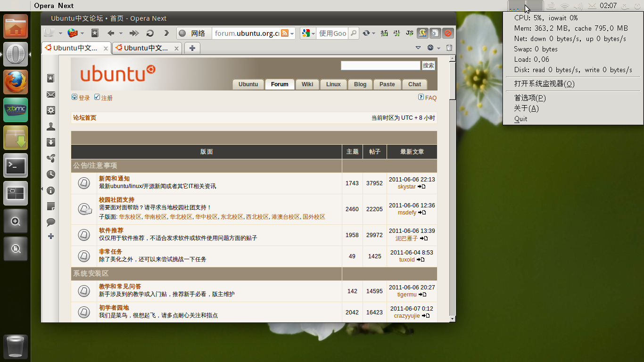644x362 pixels.
Task: Open user skystar profile link
Action: 406,187
